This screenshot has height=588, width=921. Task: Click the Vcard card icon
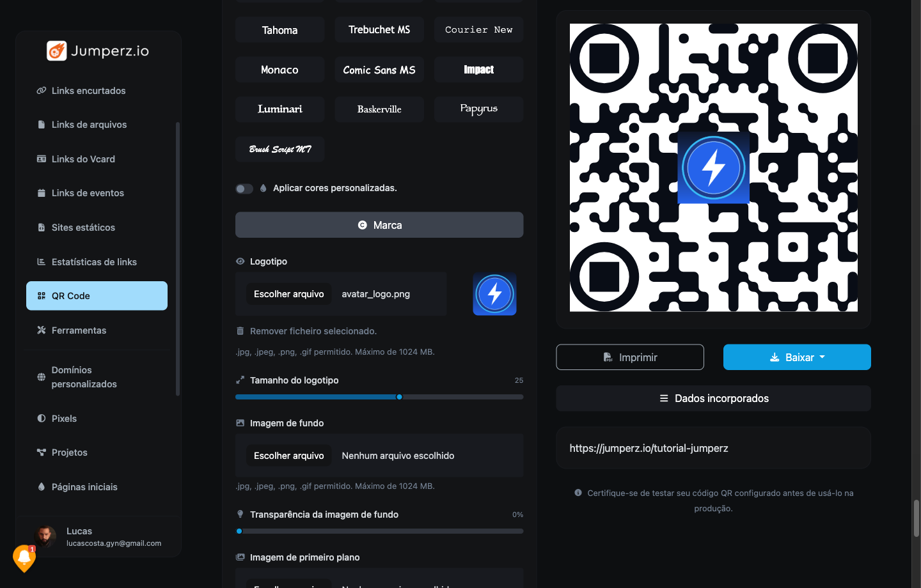pos(42,159)
